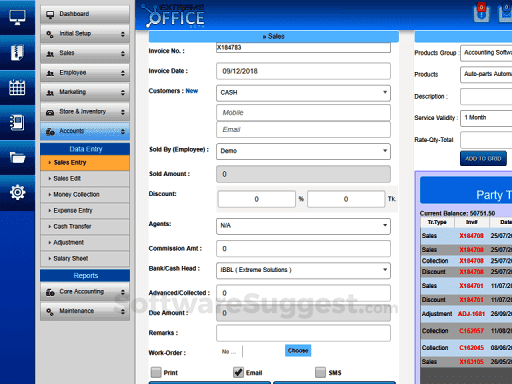Open the Customers CASH dropdown

click(x=303, y=93)
